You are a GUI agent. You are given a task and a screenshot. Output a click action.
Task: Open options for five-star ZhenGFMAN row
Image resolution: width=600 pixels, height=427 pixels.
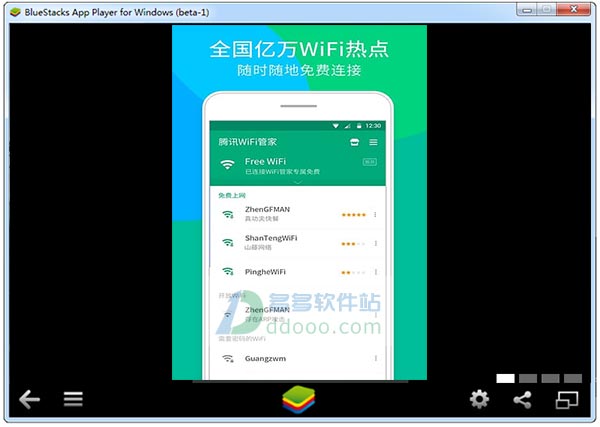pyautogui.click(x=375, y=215)
